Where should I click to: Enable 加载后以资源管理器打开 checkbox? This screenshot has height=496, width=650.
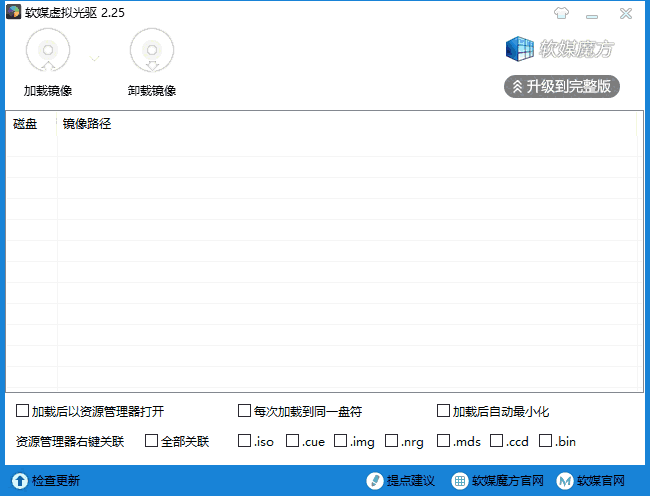tap(22, 411)
